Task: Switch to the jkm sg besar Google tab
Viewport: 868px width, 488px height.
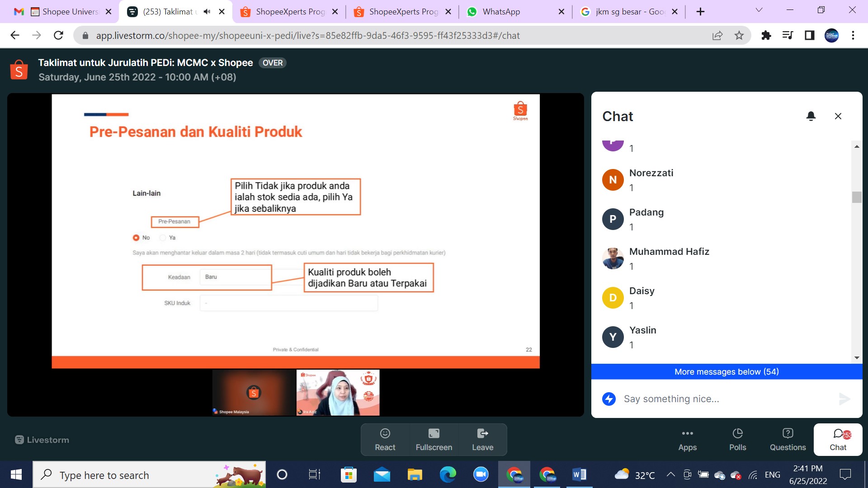Action: tap(628, 12)
